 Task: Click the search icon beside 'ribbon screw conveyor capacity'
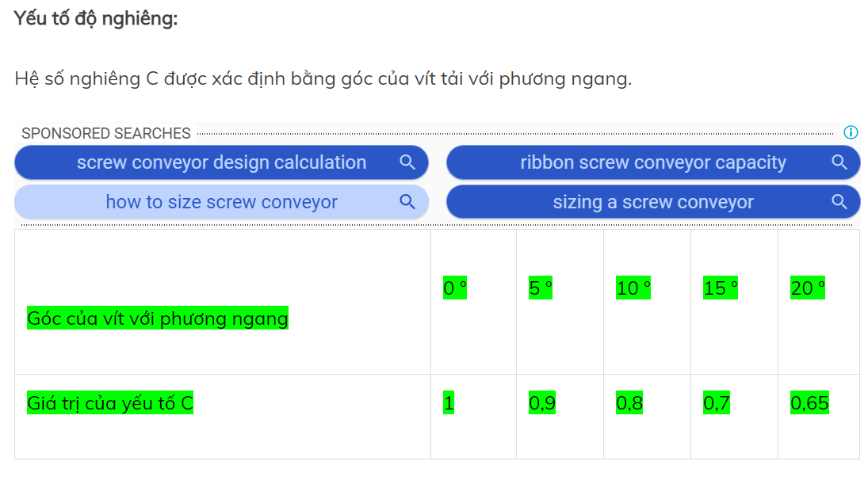pyautogui.click(x=839, y=162)
